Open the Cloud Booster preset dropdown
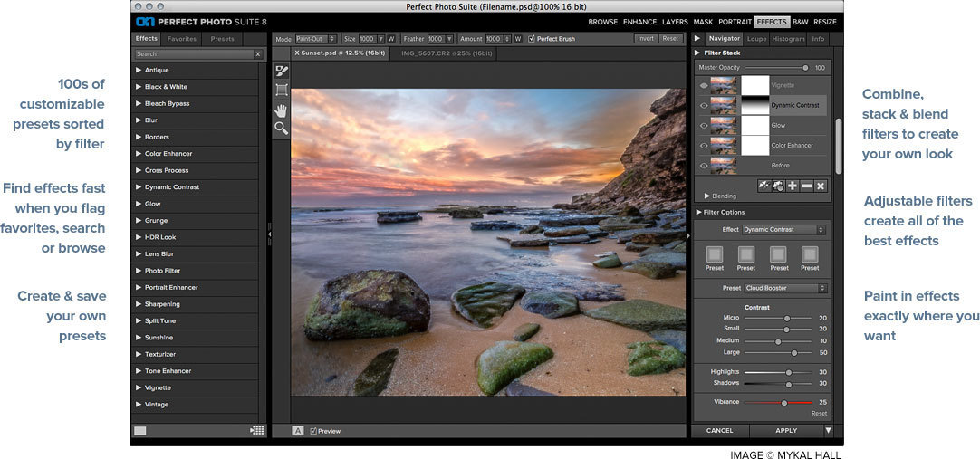Screen dimensions: 980x459 786,288
